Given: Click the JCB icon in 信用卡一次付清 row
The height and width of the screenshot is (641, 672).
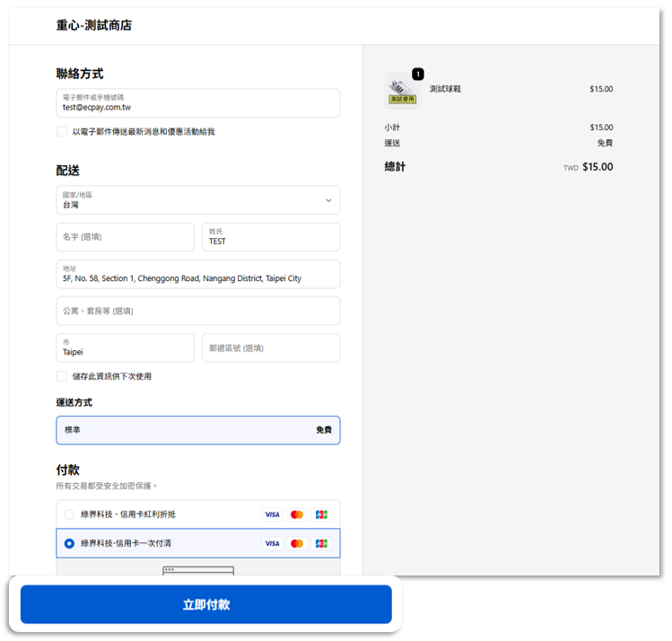Looking at the screenshot, I should pos(321,543).
